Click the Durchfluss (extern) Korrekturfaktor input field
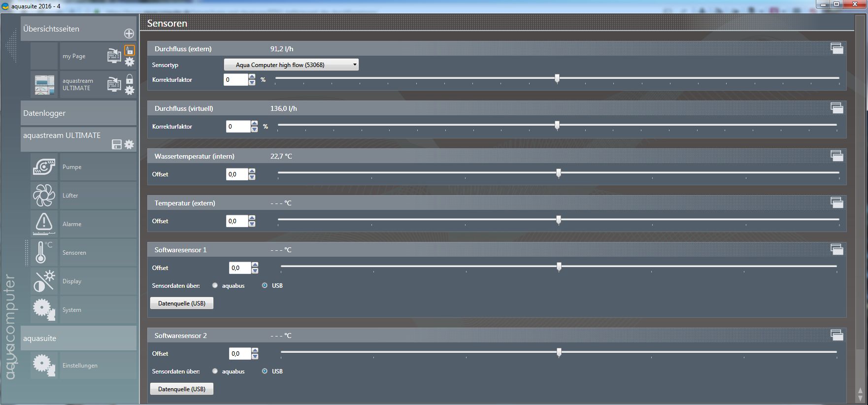The height and width of the screenshot is (405, 868). [236, 79]
